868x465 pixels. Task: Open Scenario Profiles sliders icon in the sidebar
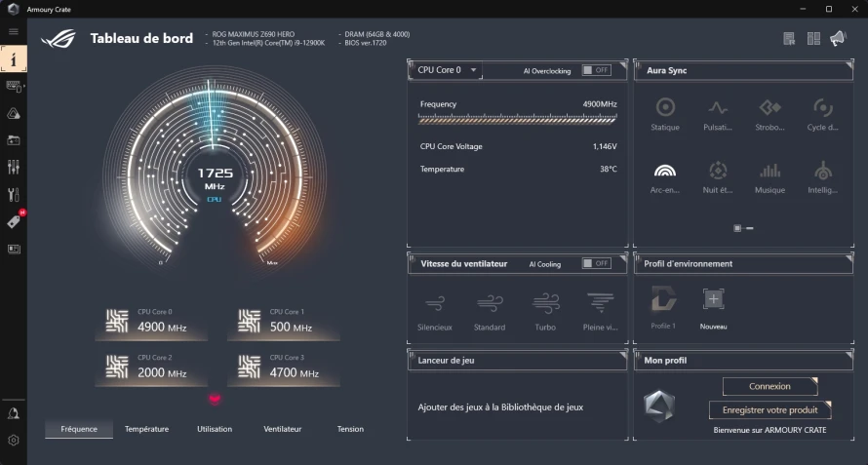click(14, 167)
